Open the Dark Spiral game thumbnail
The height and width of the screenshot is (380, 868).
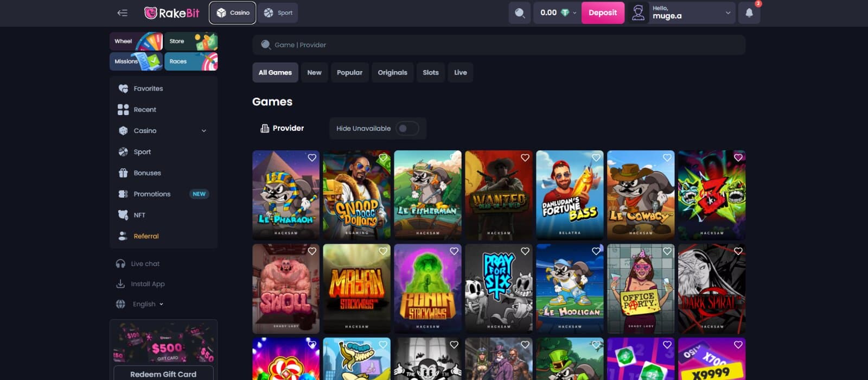tap(712, 289)
